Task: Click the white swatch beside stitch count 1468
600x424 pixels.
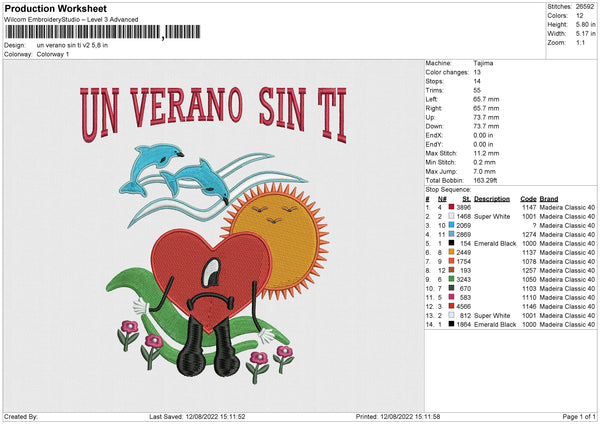Action: click(451, 216)
